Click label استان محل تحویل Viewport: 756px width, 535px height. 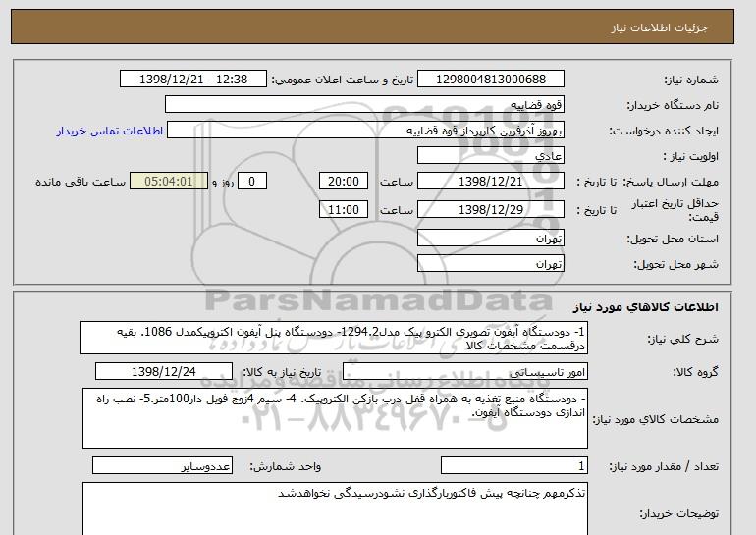tap(673, 239)
